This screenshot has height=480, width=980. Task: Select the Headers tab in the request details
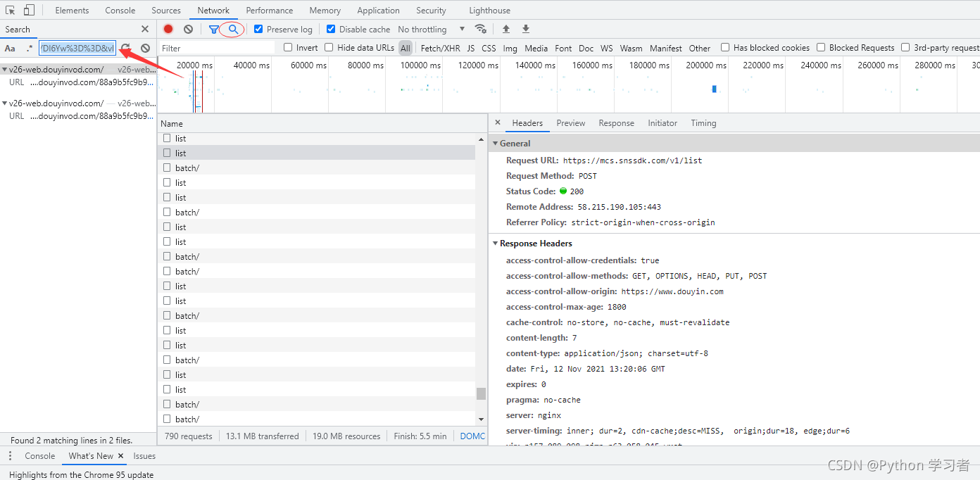527,122
